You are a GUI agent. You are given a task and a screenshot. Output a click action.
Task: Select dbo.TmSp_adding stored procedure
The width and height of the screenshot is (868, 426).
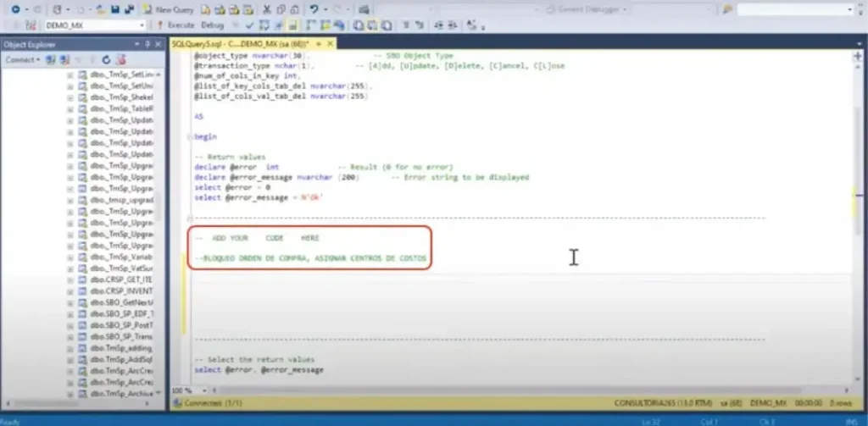tap(120, 348)
